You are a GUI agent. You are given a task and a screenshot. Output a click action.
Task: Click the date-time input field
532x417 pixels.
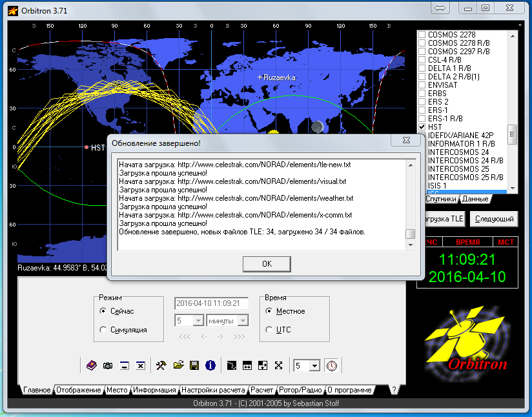click(211, 303)
